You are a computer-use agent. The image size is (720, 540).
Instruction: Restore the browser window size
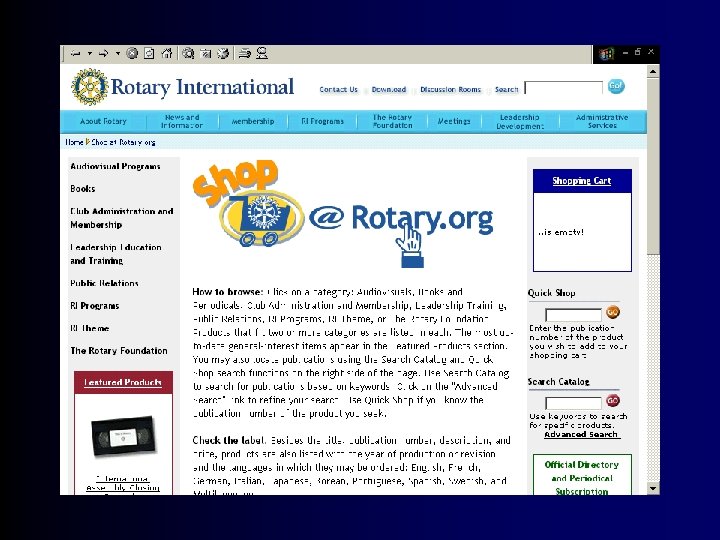[x=637, y=52]
